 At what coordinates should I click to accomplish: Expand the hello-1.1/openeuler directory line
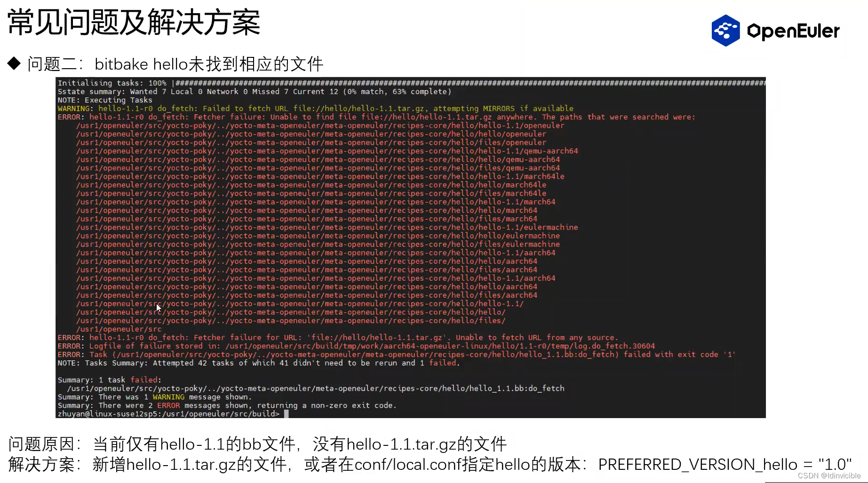pyautogui.click(x=320, y=126)
